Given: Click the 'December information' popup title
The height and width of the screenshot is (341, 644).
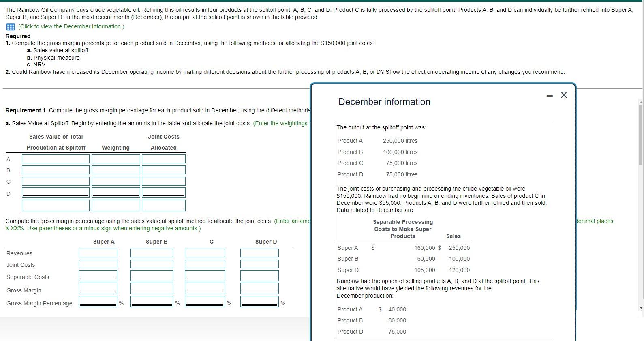Looking at the screenshot, I should [x=384, y=102].
